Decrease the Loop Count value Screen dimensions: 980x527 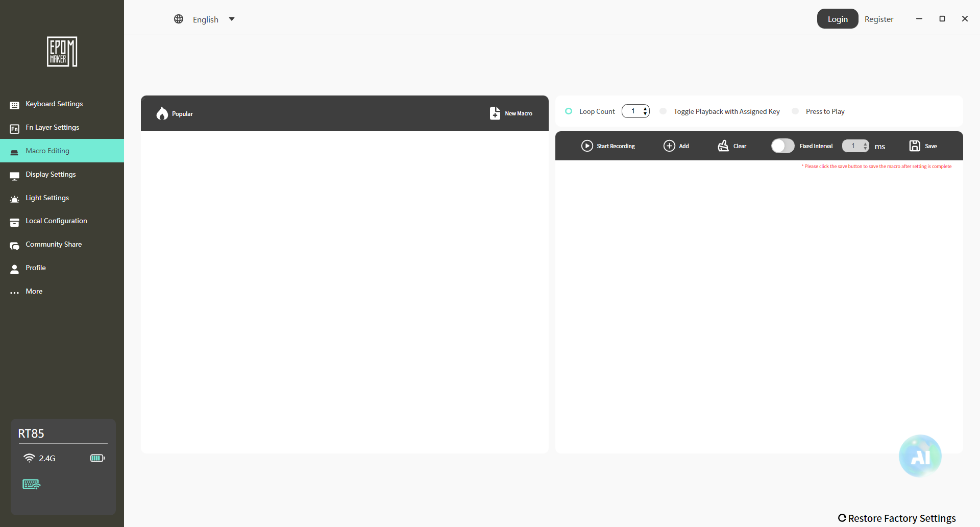(645, 114)
